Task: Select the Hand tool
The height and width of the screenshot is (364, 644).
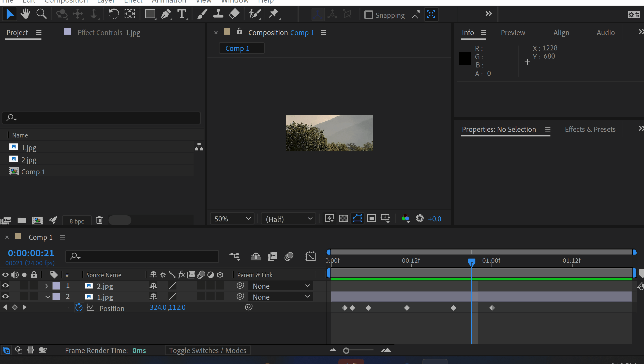Action: pos(25,14)
